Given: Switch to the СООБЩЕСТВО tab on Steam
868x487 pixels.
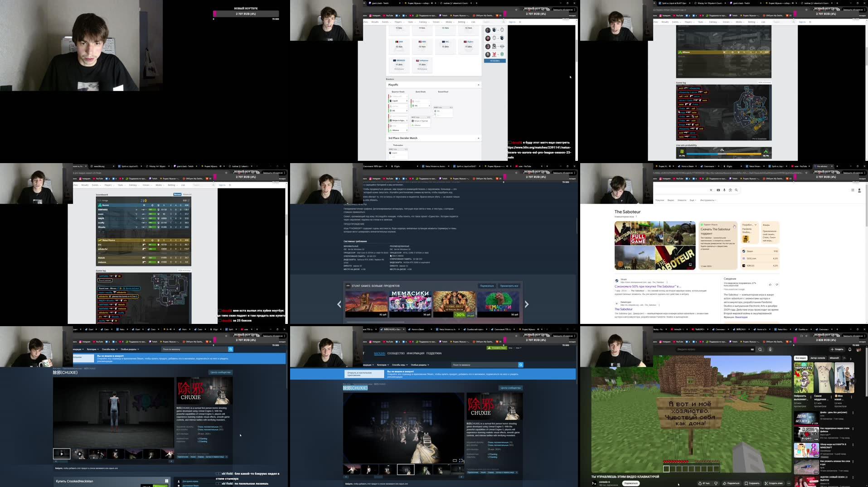Looking at the screenshot, I should tap(396, 353).
